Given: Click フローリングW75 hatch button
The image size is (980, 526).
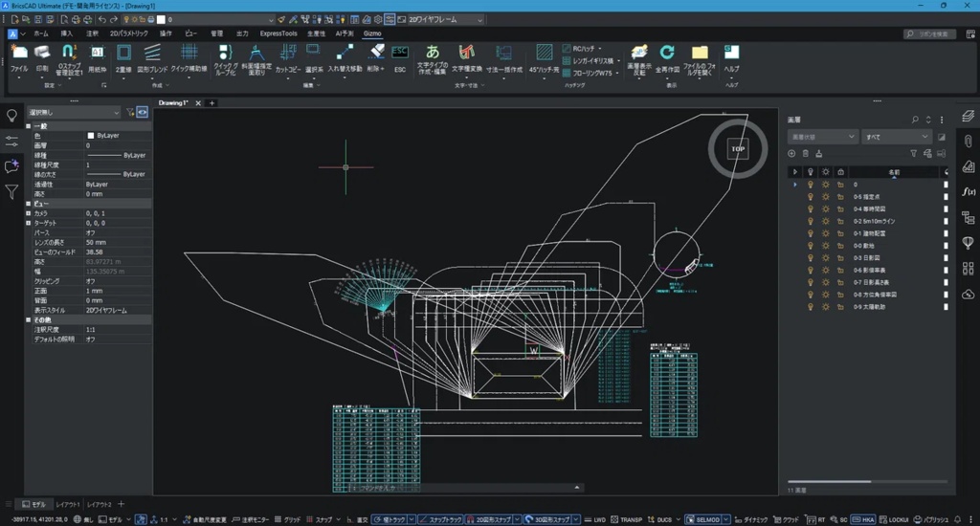Looking at the screenshot, I should click(587, 73).
